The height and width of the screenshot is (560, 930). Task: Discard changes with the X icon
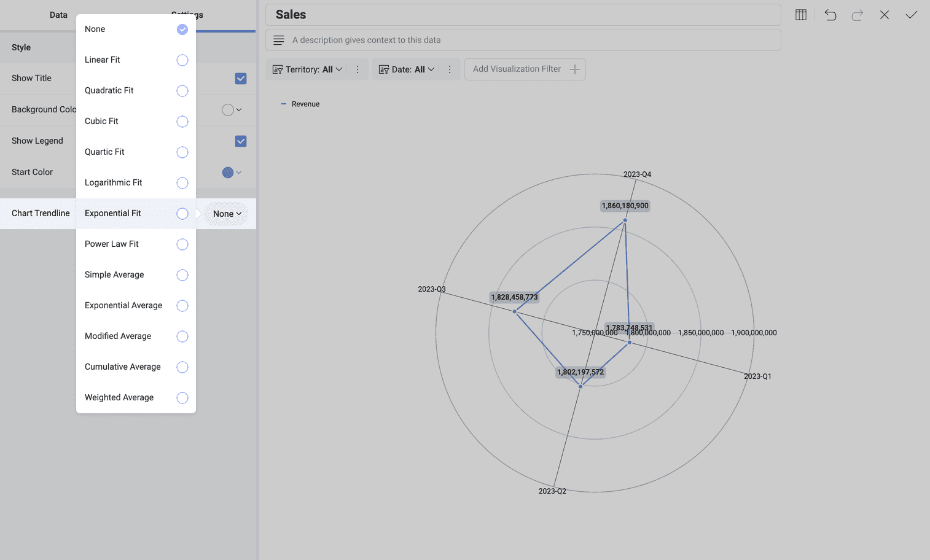point(885,15)
